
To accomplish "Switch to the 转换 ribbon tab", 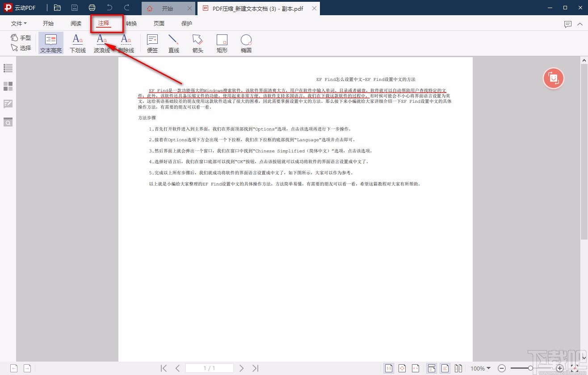I will click(x=131, y=23).
